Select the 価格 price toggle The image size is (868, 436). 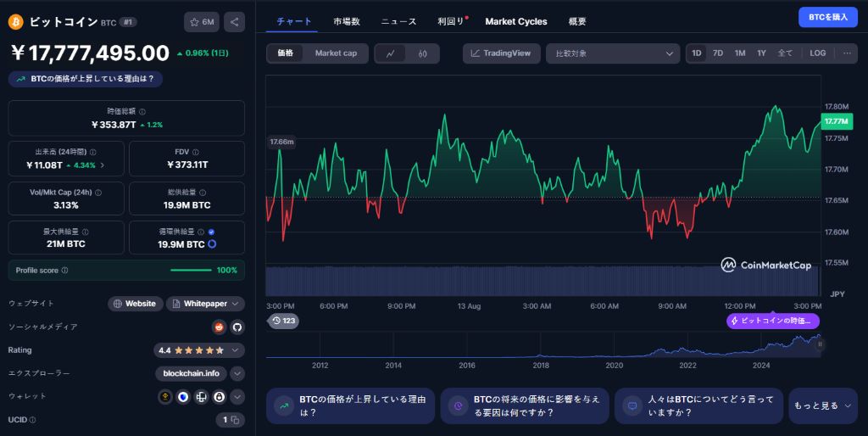pyautogui.click(x=285, y=53)
